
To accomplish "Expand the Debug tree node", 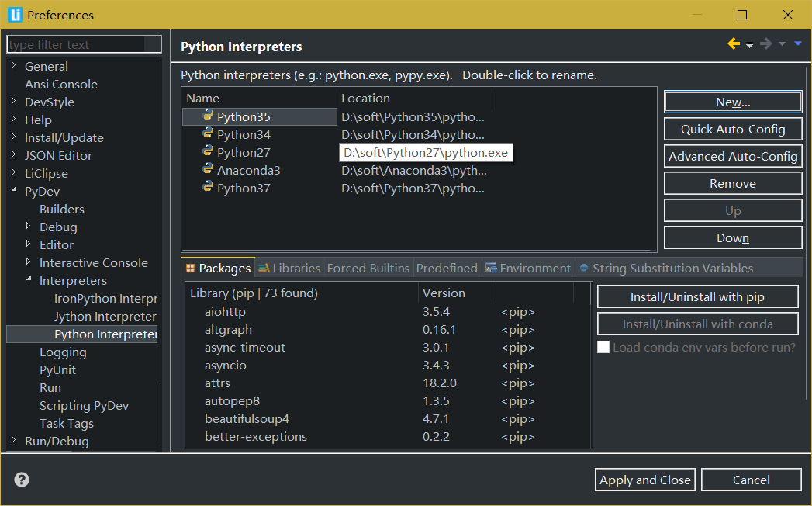I will tap(29, 226).
